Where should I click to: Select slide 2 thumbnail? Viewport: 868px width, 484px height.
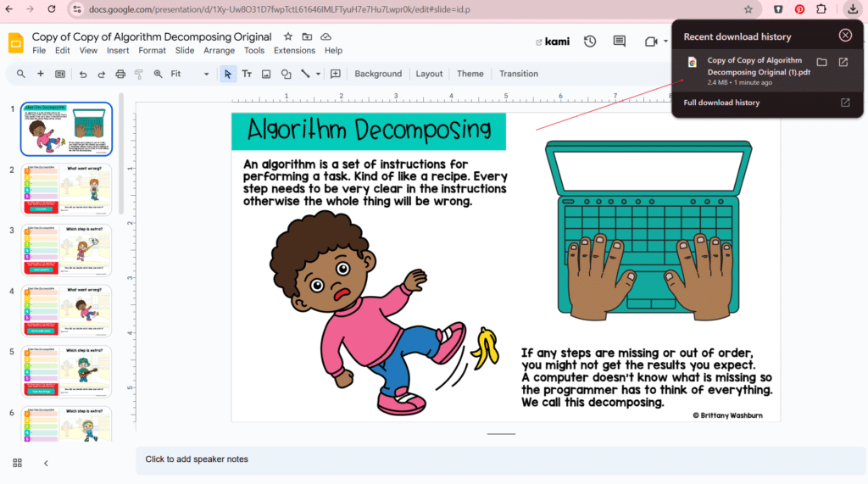click(66, 189)
